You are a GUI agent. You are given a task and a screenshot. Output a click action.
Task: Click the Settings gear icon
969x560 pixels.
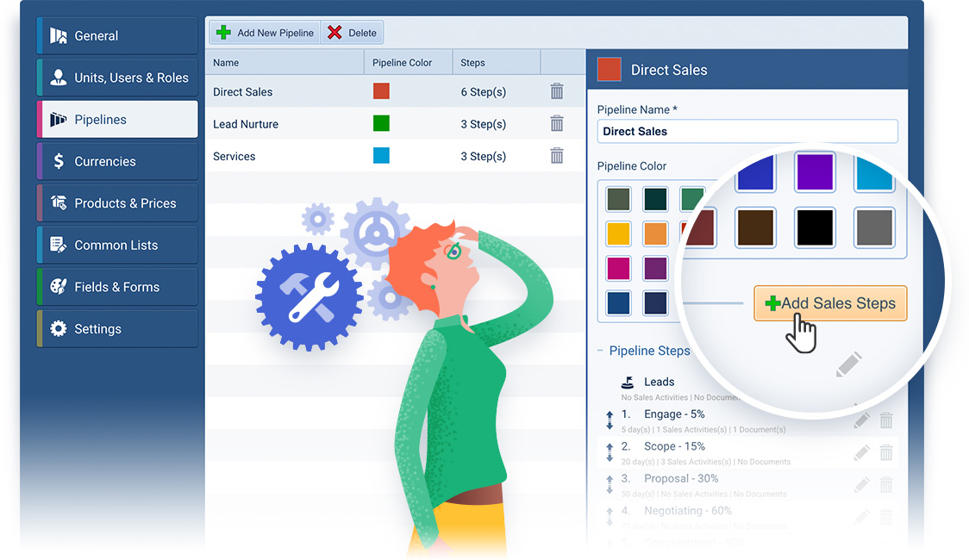[59, 327]
